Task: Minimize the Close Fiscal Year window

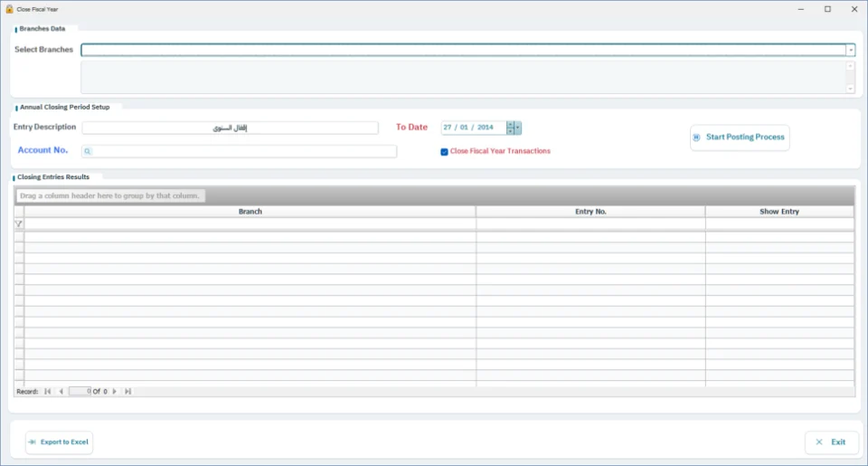Action: pyautogui.click(x=800, y=9)
